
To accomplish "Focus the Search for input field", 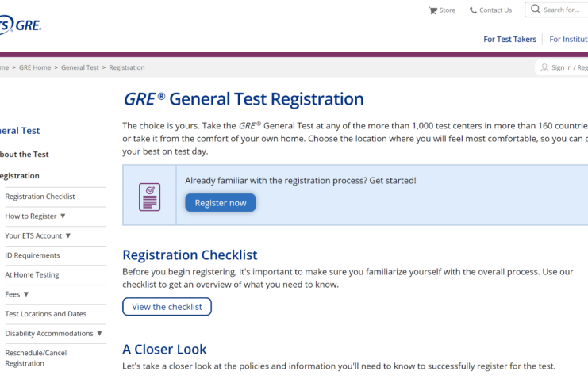I will pyautogui.click(x=563, y=10).
